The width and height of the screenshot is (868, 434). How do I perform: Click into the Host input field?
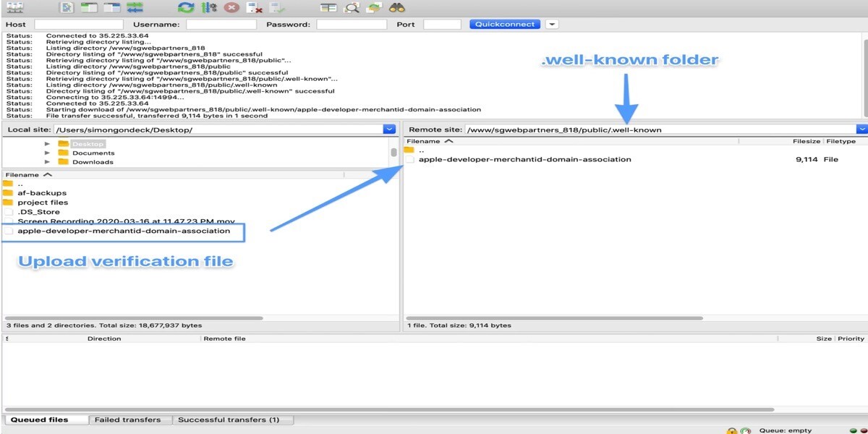click(69, 25)
